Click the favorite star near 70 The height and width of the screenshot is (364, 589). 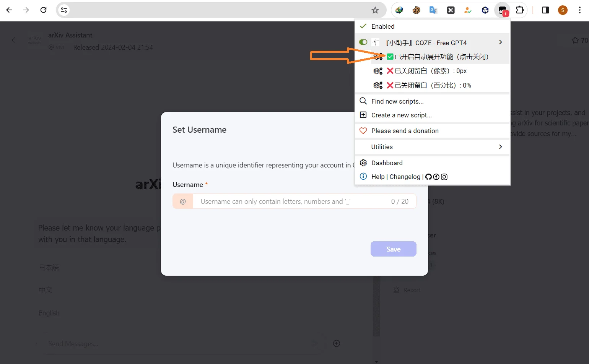click(575, 40)
